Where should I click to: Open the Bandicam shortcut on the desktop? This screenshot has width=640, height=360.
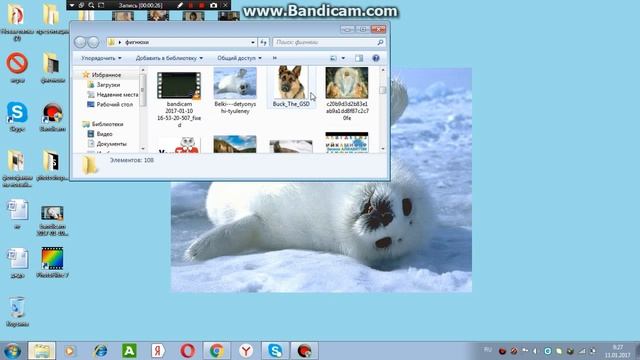(x=53, y=117)
